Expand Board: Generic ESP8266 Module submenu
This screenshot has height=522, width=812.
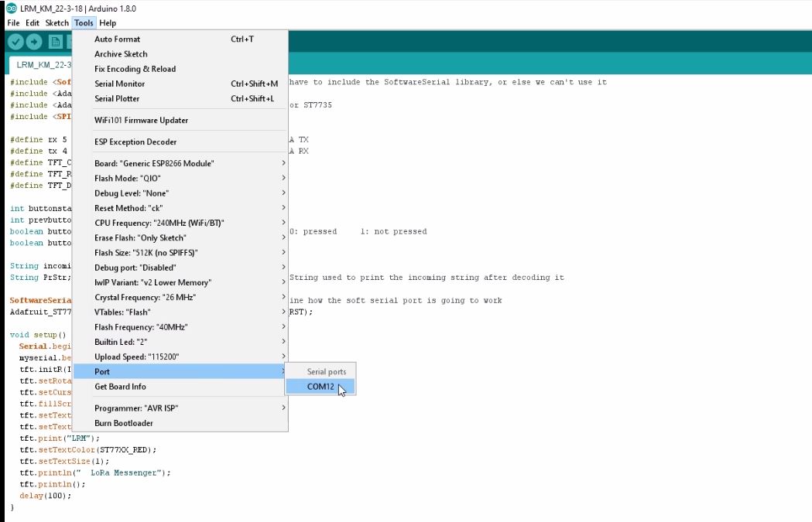pyautogui.click(x=180, y=163)
